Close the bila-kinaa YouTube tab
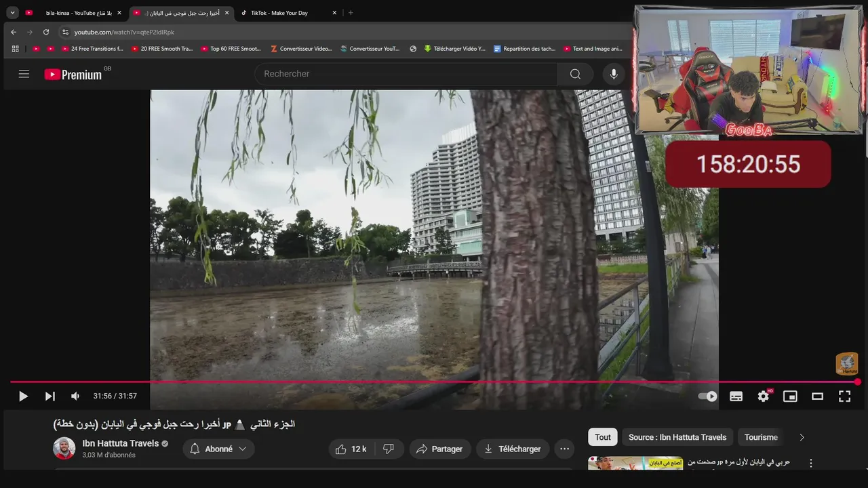 coord(119,13)
